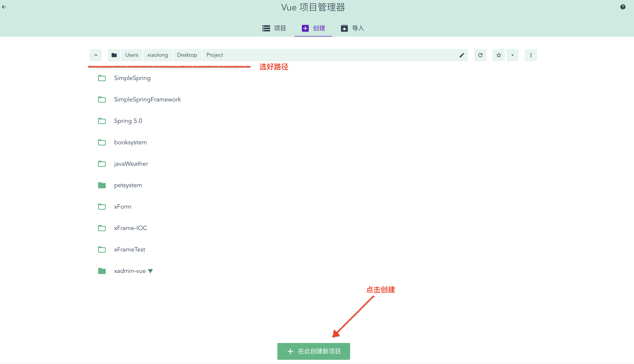Click the back arrow in top left
Screen dimensions: 634x364
[4, 7]
